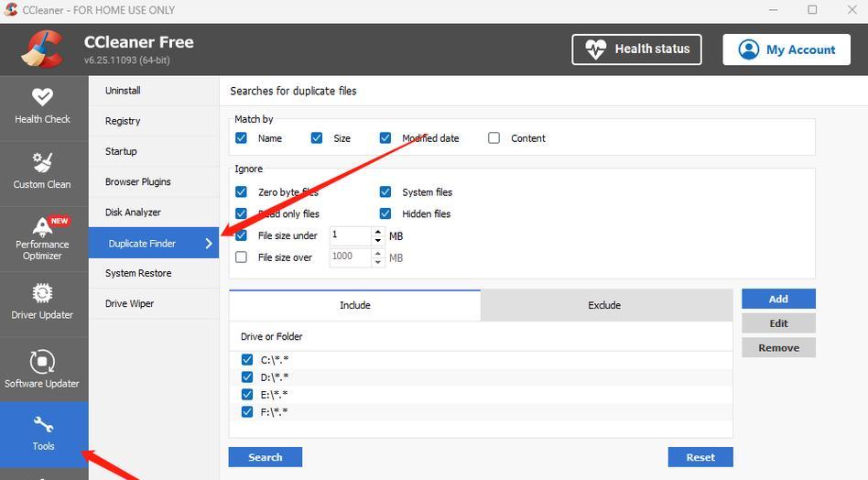Toggle the Hidden files checkbox
This screenshot has width=868, height=480.
pos(385,213)
